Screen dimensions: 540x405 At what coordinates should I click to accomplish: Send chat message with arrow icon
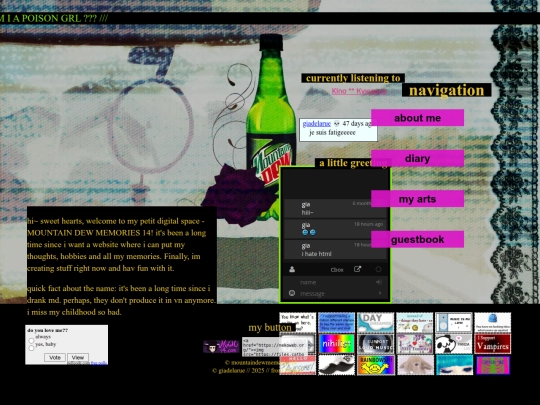(380, 293)
